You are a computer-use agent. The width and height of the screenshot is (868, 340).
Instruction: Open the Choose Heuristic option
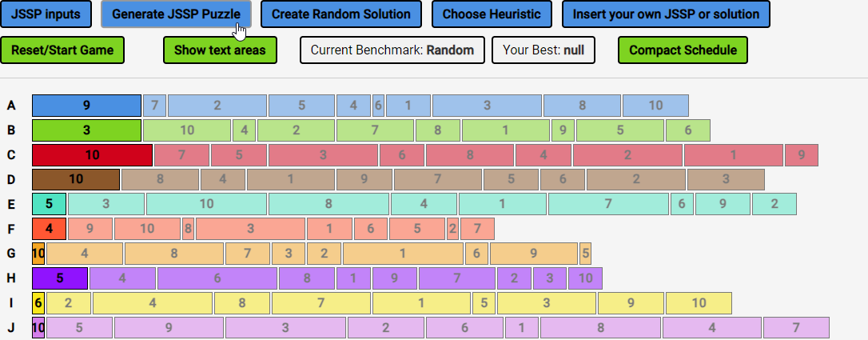tap(492, 14)
